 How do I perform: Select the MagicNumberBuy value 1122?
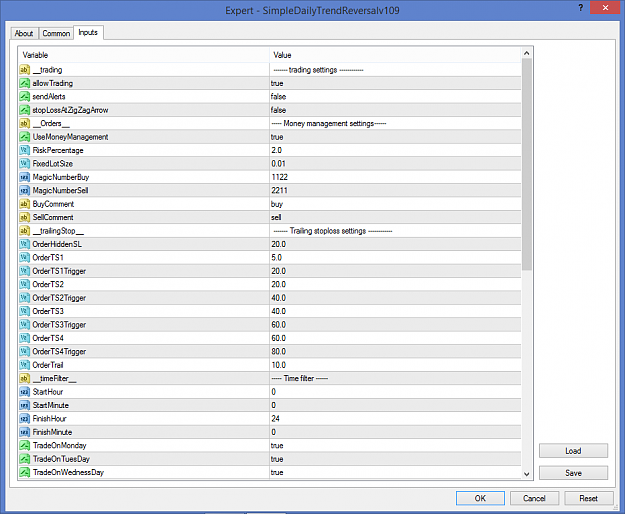pyautogui.click(x=279, y=177)
